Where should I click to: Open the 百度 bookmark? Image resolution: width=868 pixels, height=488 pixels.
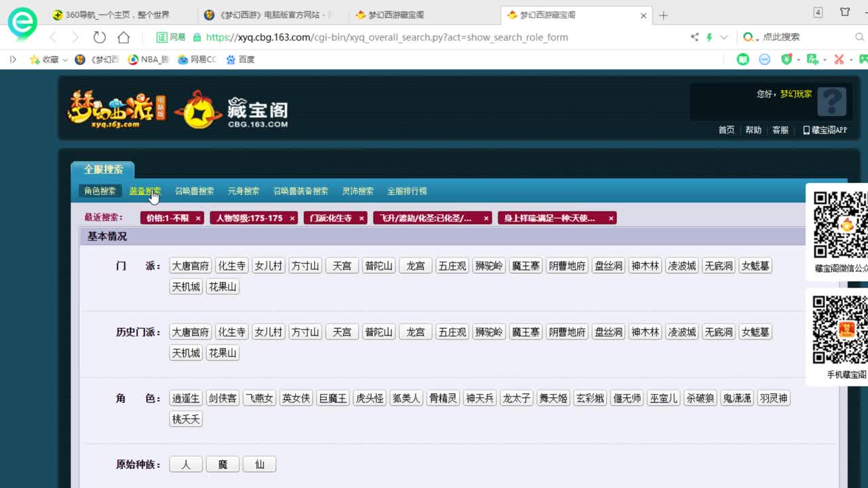[240, 60]
